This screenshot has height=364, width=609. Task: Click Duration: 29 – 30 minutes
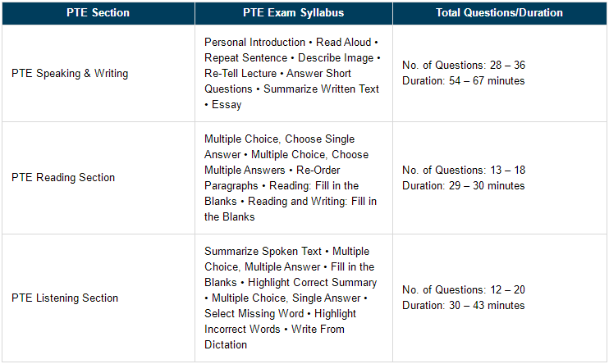[x=464, y=185]
